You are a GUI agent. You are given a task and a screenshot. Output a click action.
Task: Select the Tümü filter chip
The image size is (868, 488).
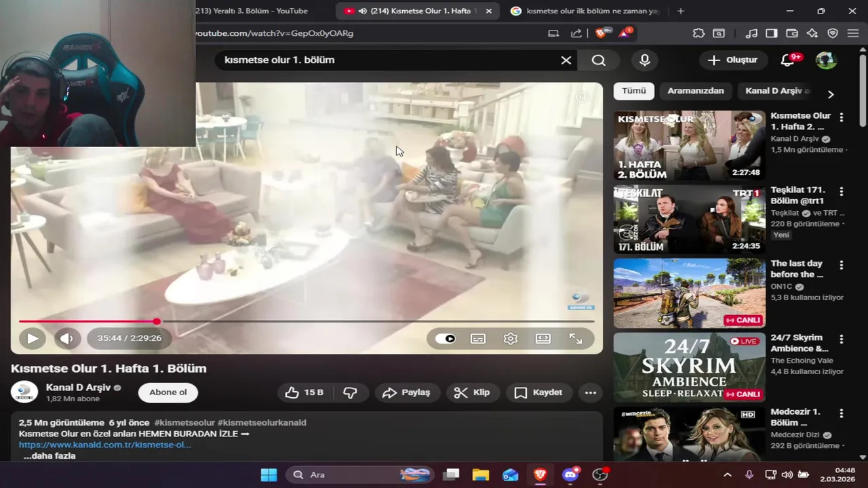click(634, 91)
